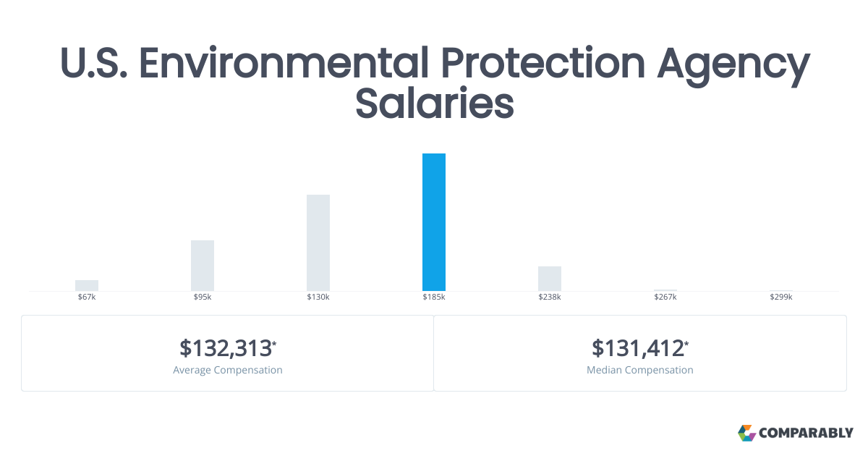Select the $95k salary bar
The width and height of the screenshot is (868, 456).
pyautogui.click(x=203, y=266)
